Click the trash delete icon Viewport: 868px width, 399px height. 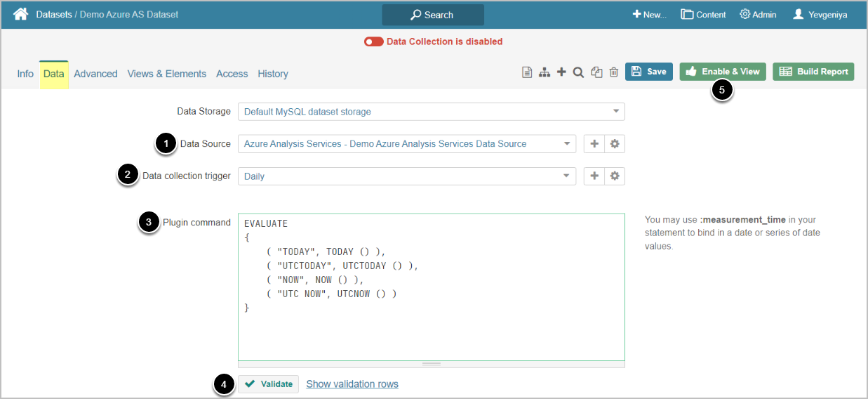tap(613, 72)
